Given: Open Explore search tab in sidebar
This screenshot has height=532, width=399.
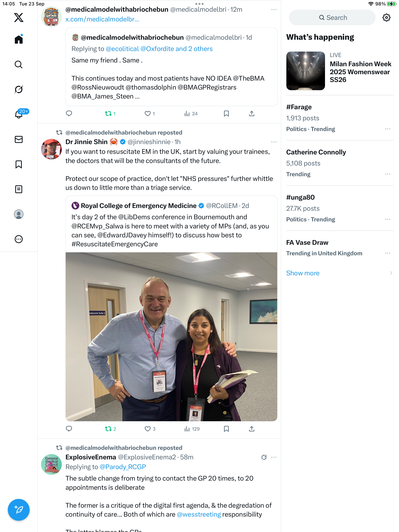Looking at the screenshot, I should 19,64.
